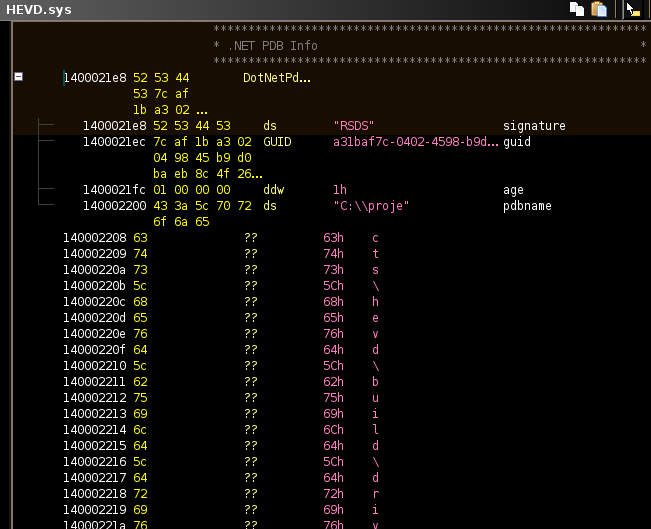
Task: Click the GUID data type mnemonic
Action: [277, 142]
